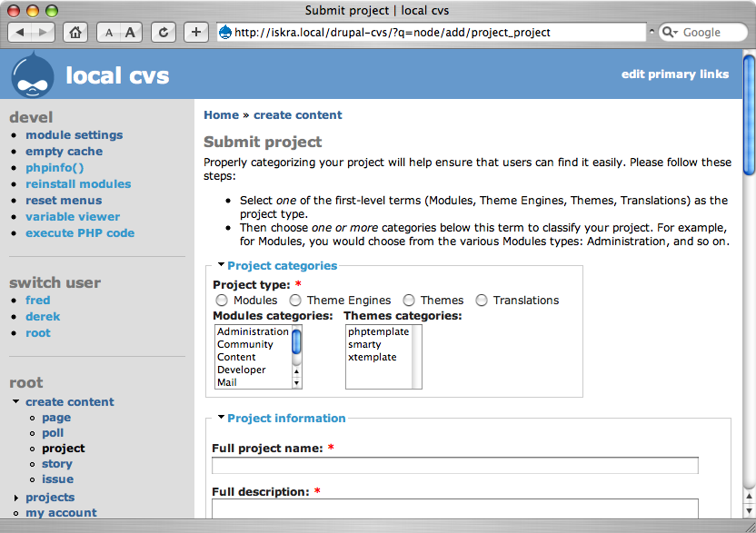756x533 pixels.
Task: Select Developer in Modules categories
Action: [x=254, y=370]
